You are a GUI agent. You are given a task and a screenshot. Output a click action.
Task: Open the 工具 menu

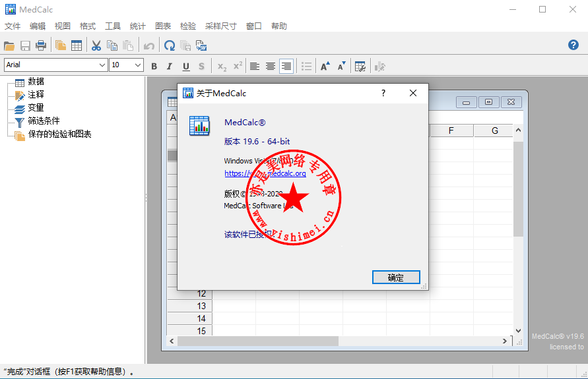point(113,26)
